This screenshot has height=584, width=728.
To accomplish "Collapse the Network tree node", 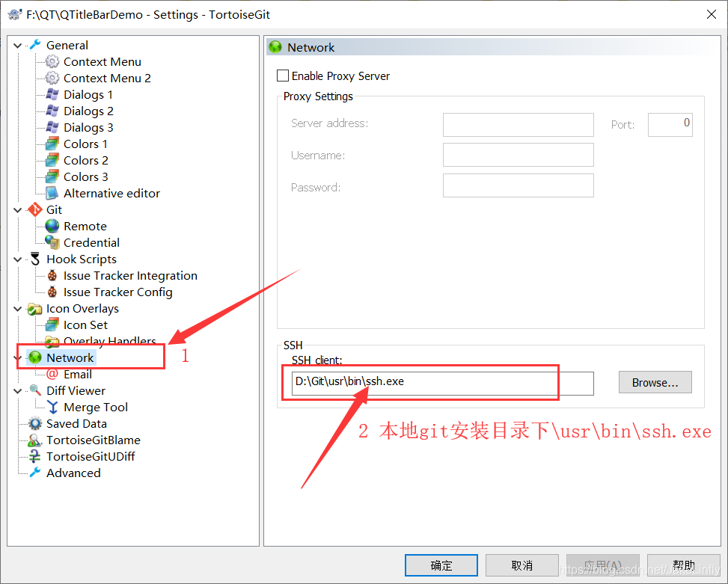I will point(18,357).
